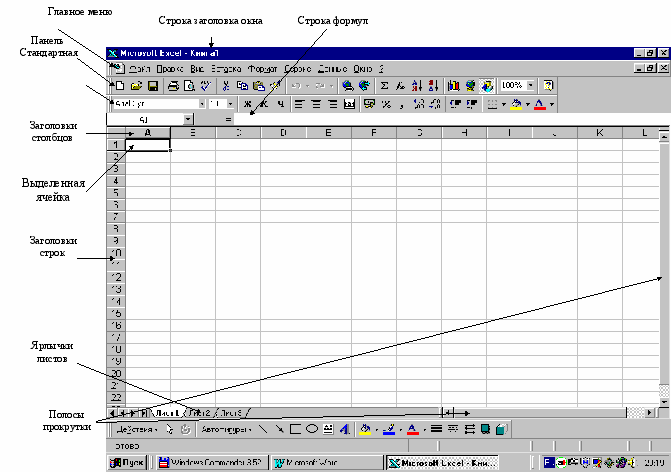Select column header F

point(374,133)
